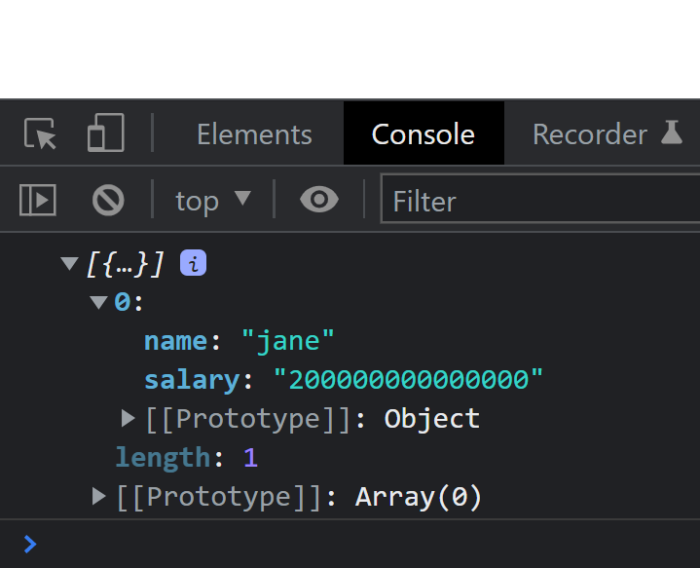Expand the [[Prototype]]: Array(0) row

pyautogui.click(x=99, y=496)
